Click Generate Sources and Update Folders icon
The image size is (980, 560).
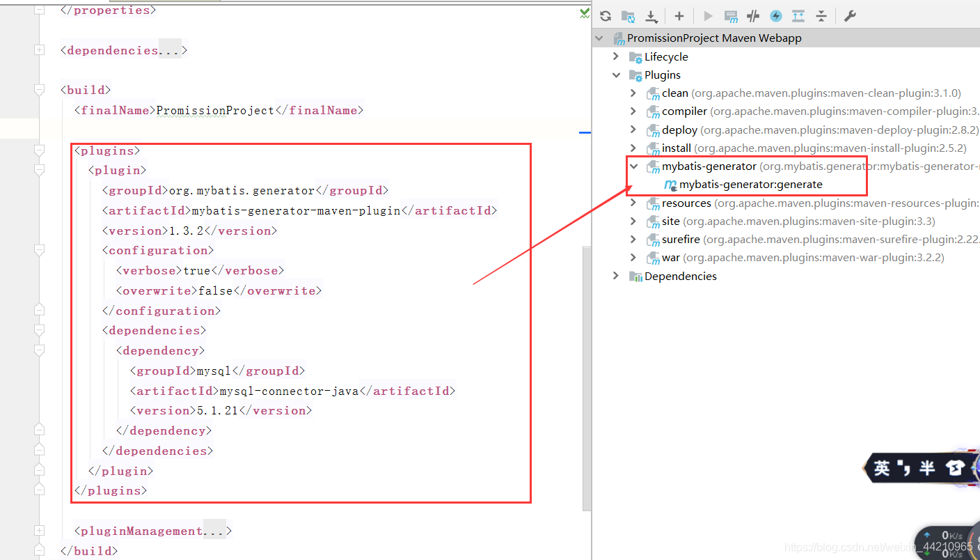pyautogui.click(x=628, y=16)
